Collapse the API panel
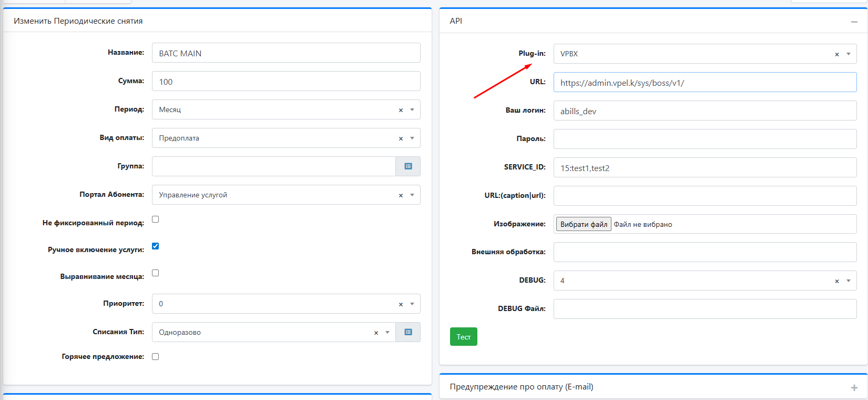 (x=854, y=22)
